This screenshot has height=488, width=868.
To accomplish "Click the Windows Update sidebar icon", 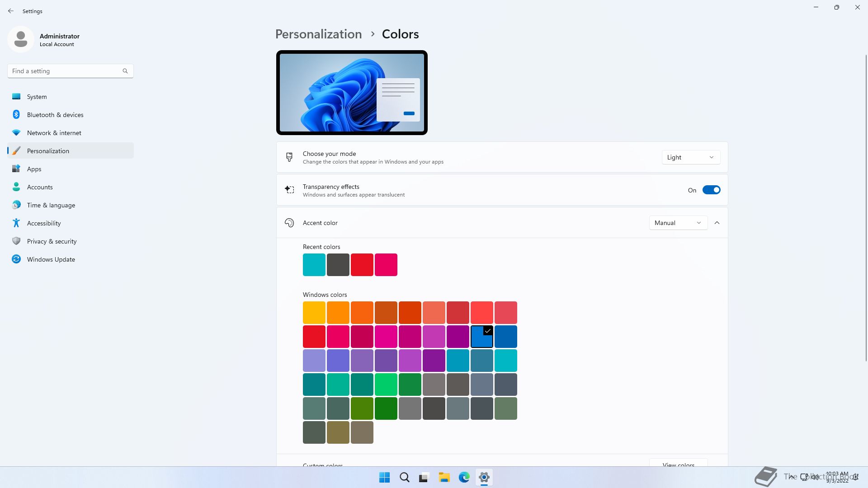I will [16, 259].
